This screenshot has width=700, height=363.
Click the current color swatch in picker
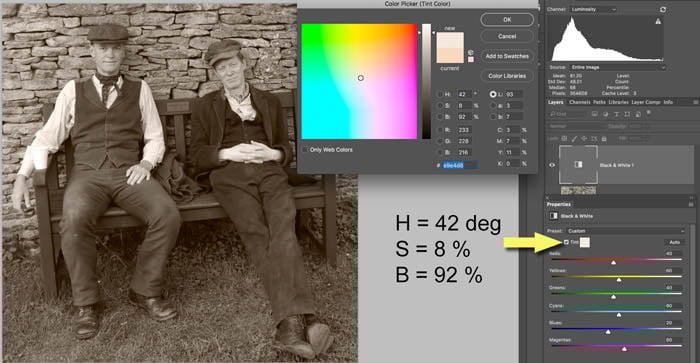(450, 55)
